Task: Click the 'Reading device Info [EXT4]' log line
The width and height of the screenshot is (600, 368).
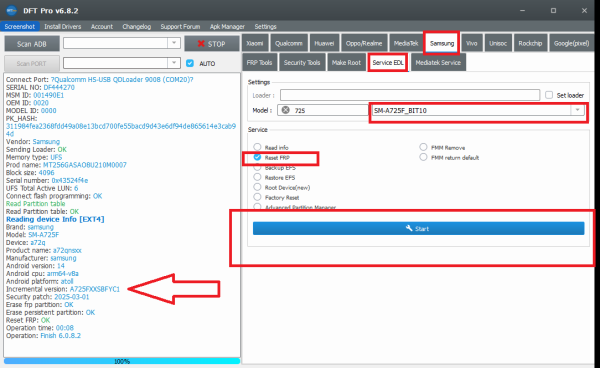Action: (x=55, y=219)
